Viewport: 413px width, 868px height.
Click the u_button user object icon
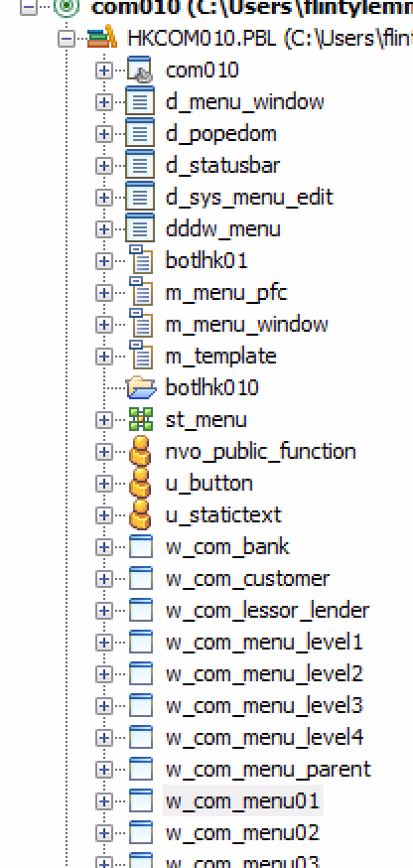[x=140, y=484]
